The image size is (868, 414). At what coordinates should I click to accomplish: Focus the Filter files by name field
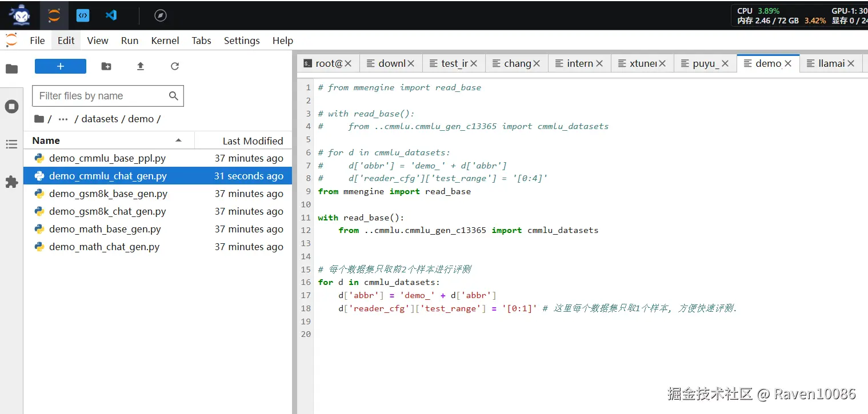pyautogui.click(x=108, y=96)
